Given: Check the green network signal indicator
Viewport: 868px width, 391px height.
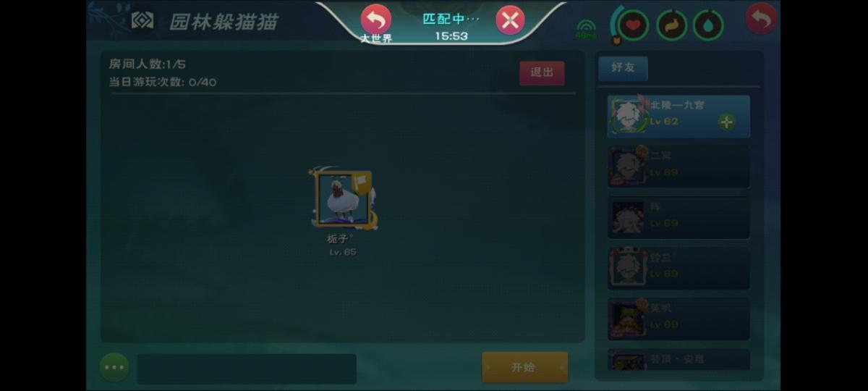Looking at the screenshot, I should click(x=586, y=30).
